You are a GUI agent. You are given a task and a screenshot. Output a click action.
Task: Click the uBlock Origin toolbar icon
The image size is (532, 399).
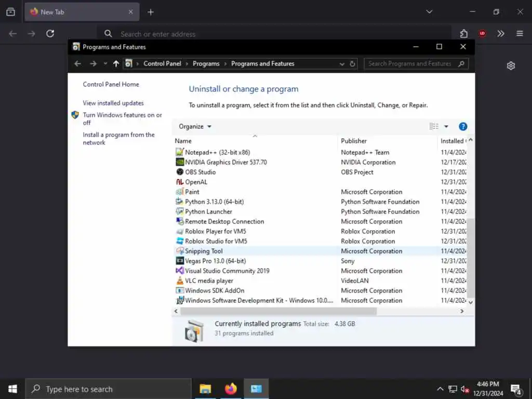[482, 33]
